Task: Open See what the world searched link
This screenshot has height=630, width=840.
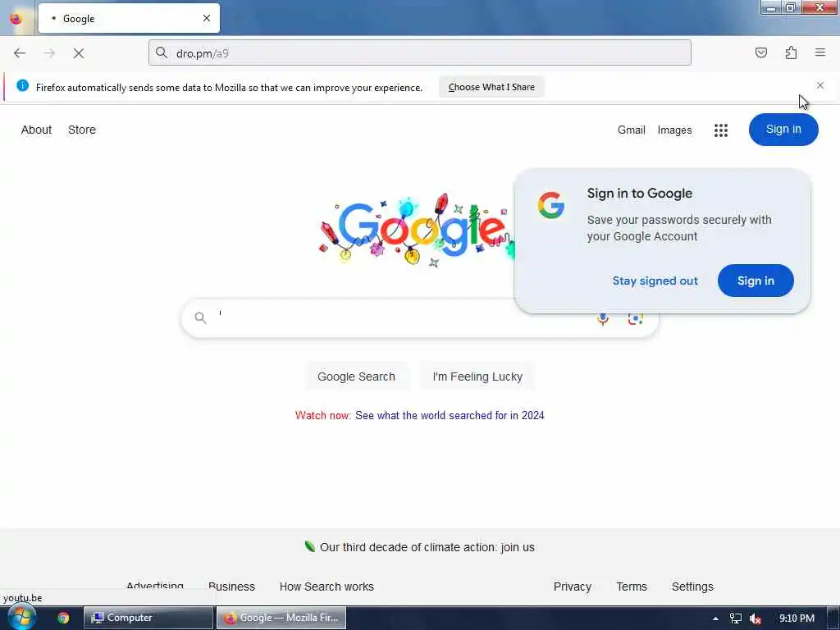Action: [450, 416]
